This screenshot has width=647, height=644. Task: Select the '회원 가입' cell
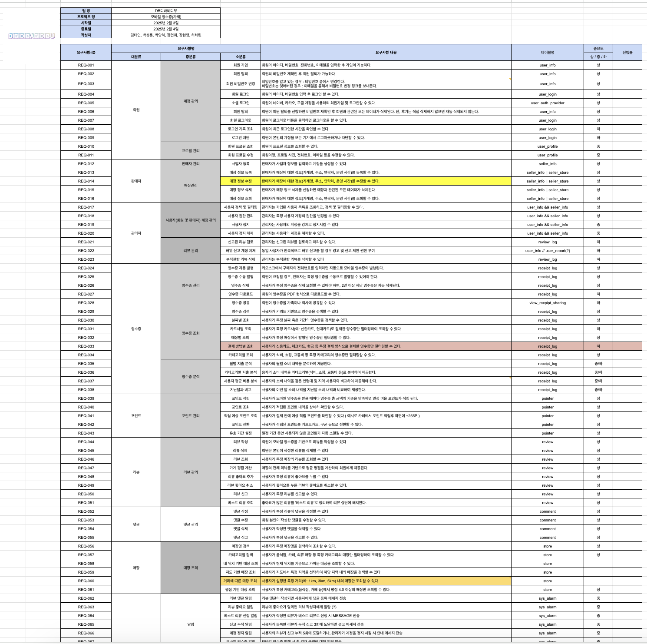tap(241, 65)
